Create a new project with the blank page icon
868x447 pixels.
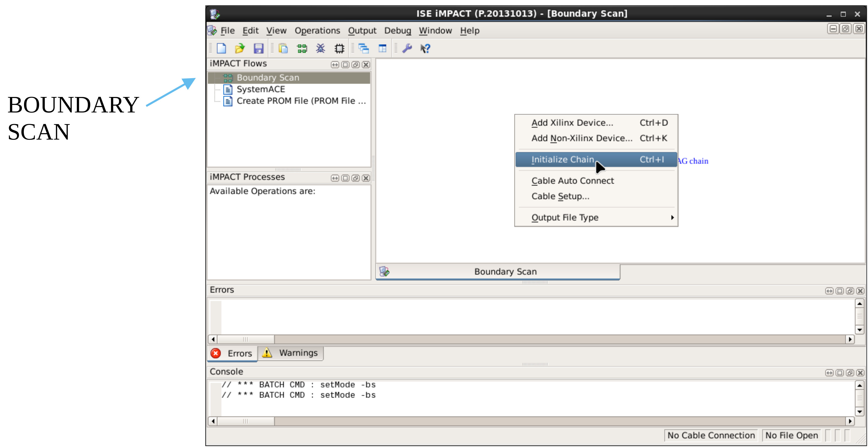click(221, 49)
